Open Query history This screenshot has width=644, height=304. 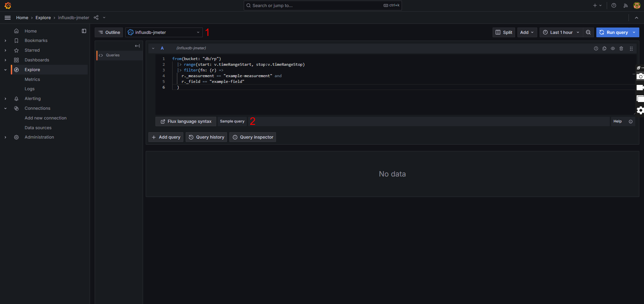206,137
